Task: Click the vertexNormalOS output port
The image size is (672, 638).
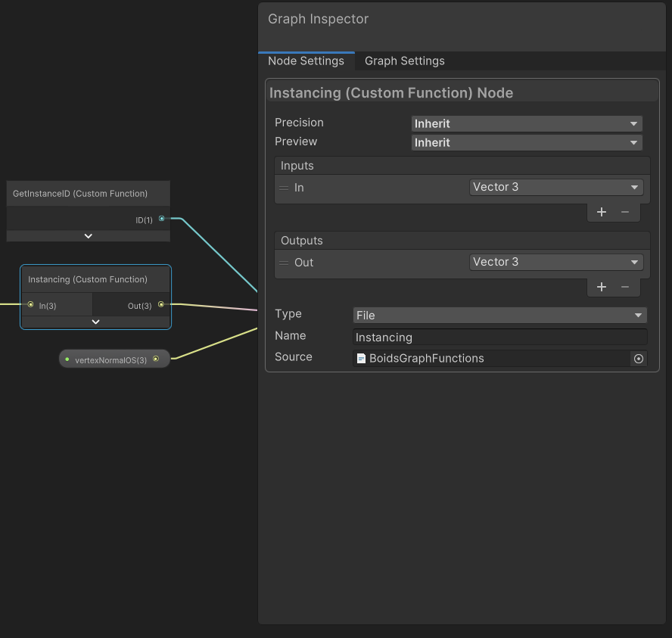Action: tap(156, 359)
